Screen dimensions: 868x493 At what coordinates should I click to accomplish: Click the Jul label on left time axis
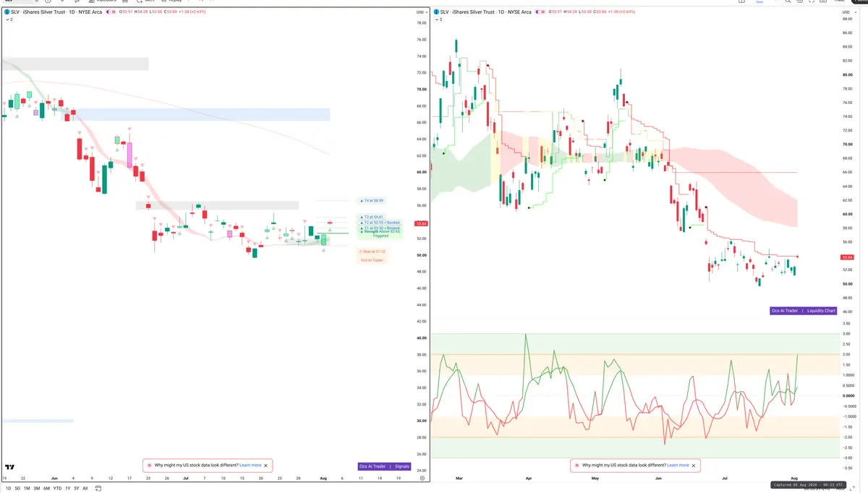[187, 479]
